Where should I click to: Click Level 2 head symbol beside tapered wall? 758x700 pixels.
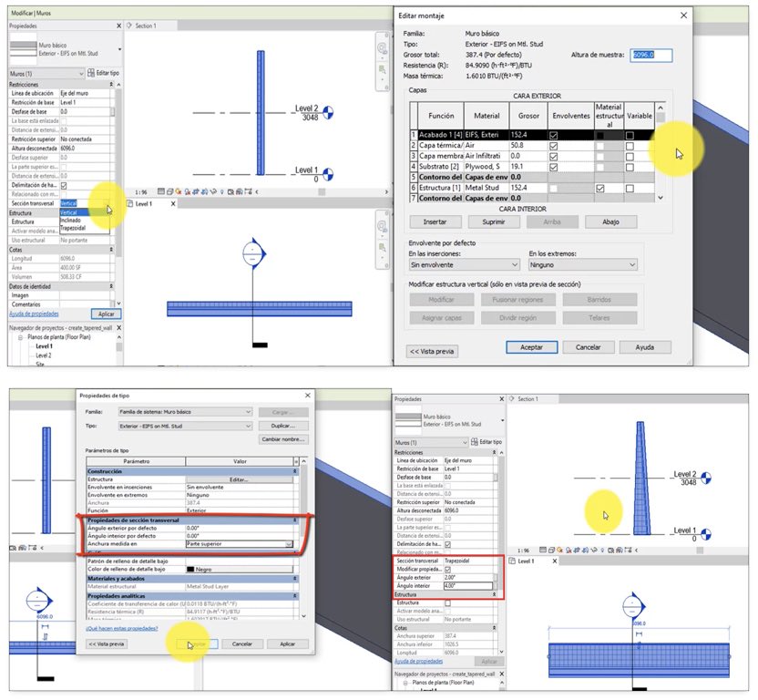point(706,478)
